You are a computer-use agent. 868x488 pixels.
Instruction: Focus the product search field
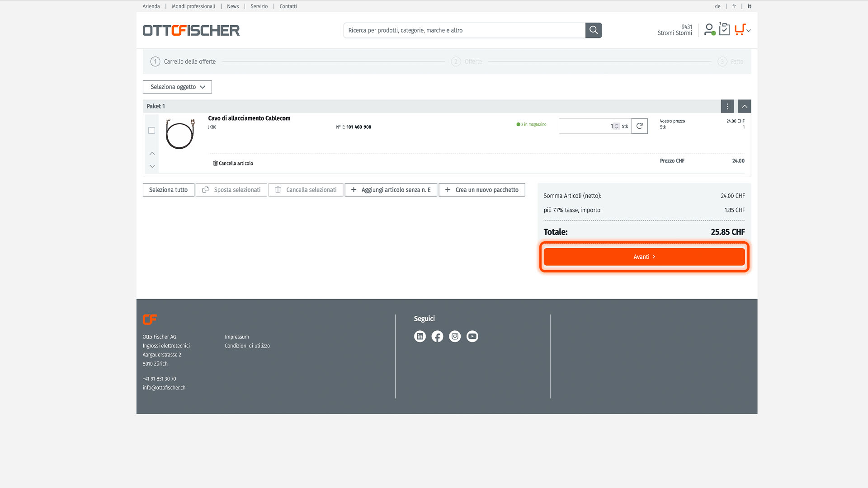click(464, 30)
